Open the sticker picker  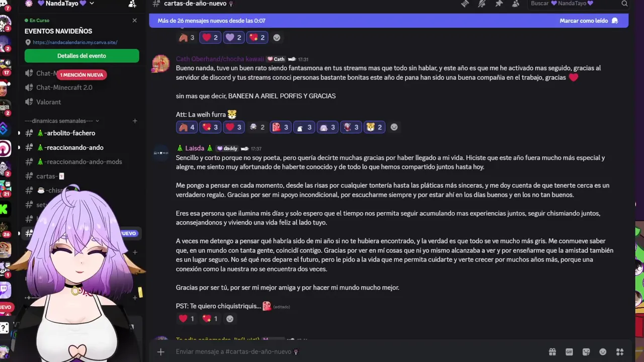pos(586,352)
